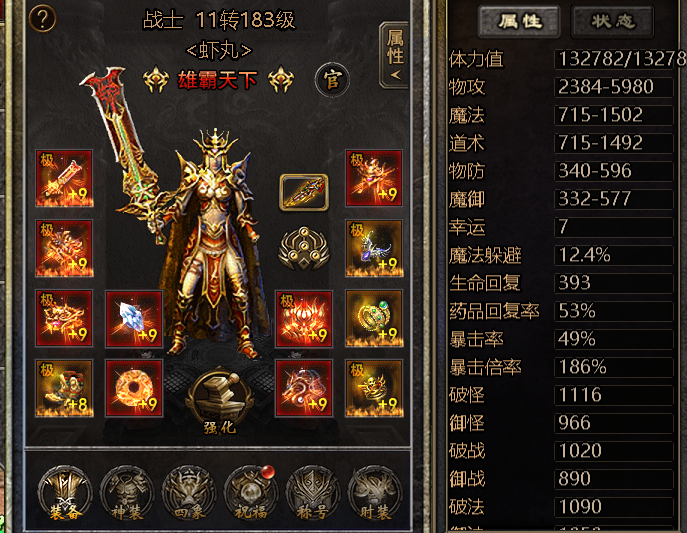This screenshot has width=687, height=533.
Task: Switch to the 四象 beast-head tab
Action: pos(189,494)
